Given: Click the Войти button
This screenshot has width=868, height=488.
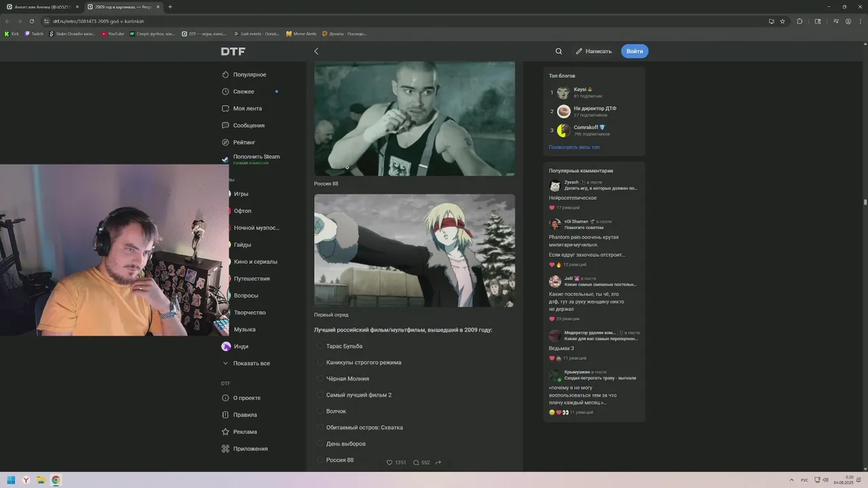Looking at the screenshot, I should pyautogui.click(x=635, y=51).
